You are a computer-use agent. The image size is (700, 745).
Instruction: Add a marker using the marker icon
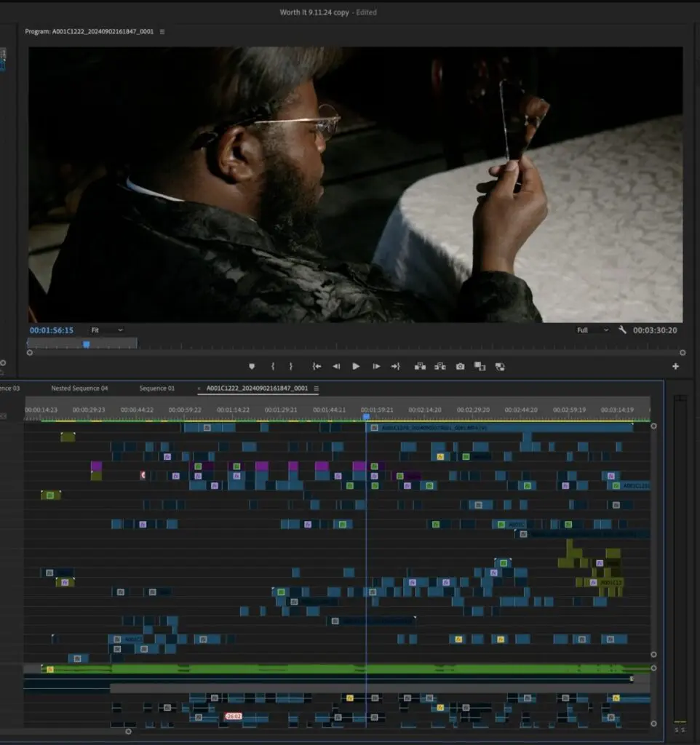[x=252, y=367]
